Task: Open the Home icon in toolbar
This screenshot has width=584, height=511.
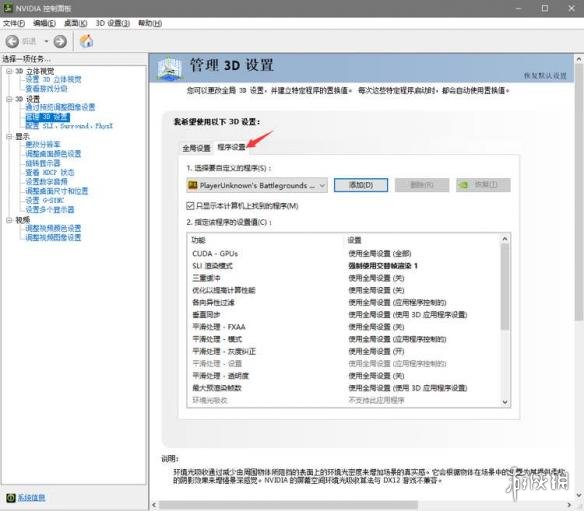Action: pyautogui.click(x=86, y=41)
